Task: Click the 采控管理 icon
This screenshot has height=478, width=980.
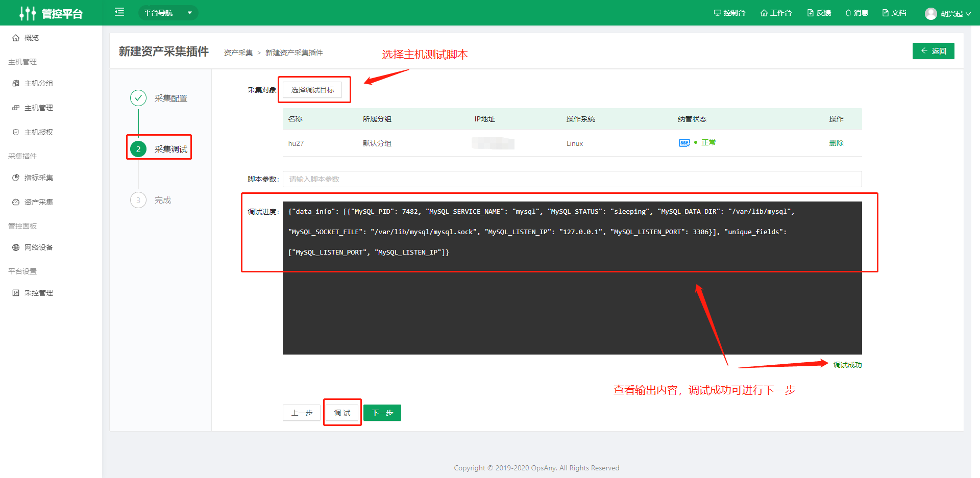Action: tap(16, 293)
